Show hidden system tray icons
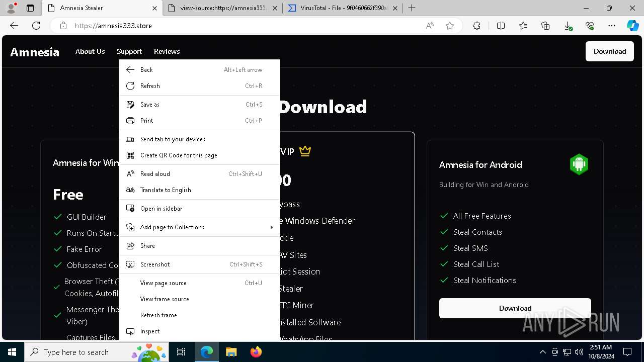The height and width of the screenshot is (362, 644). click(x=542, y=352)
